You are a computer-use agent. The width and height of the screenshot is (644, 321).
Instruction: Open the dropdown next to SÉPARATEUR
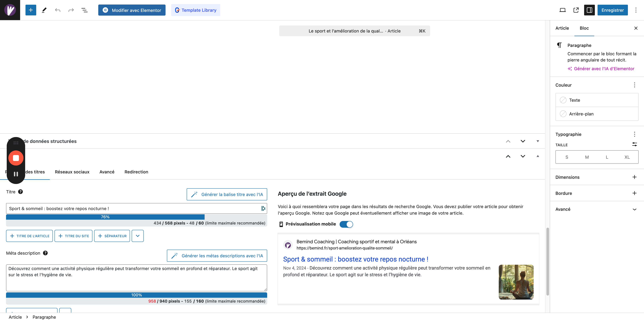coord(138,236)
